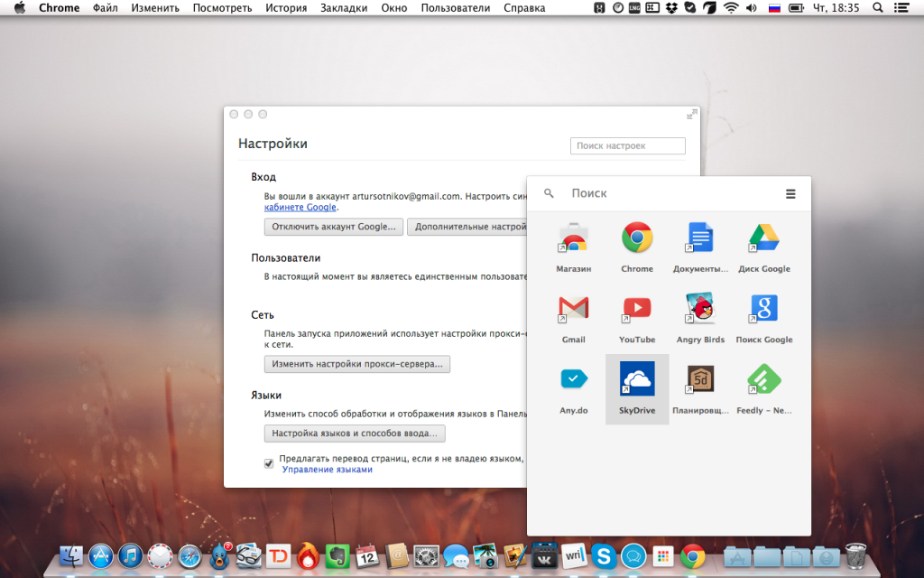Uncheck the Предлагать перевод страниц checkbox

tap(269, 463)
